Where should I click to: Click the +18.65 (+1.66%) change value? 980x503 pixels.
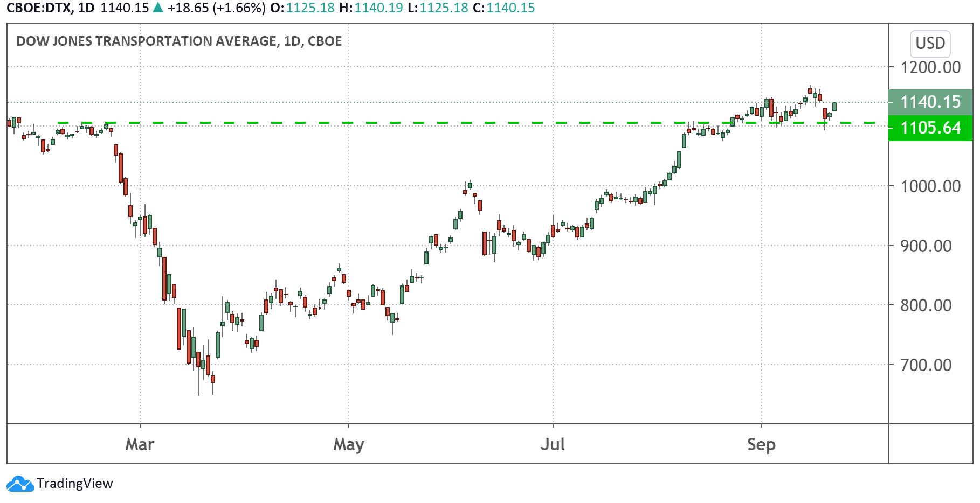[x=216, y=8]
